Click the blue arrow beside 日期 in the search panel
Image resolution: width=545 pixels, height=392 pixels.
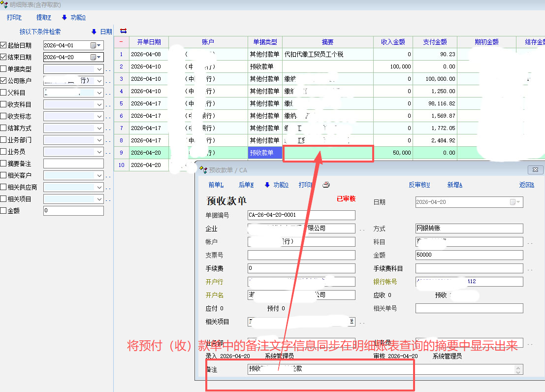(x=94, y=32)
